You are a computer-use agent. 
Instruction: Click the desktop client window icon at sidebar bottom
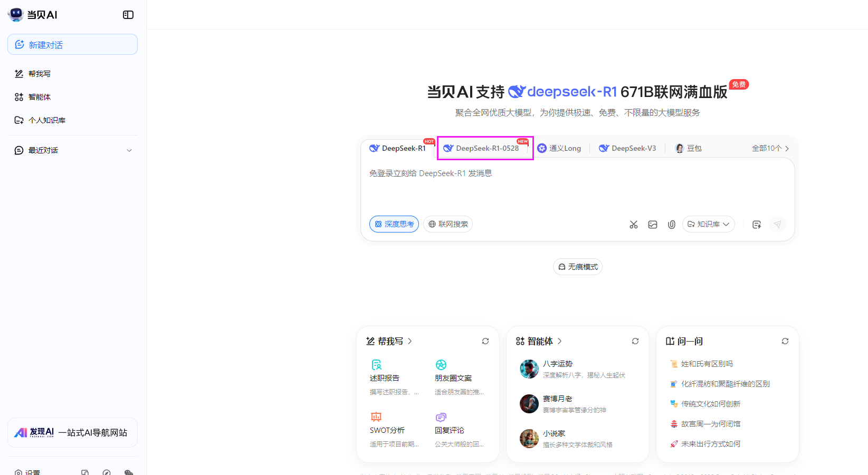click(85, 472)
